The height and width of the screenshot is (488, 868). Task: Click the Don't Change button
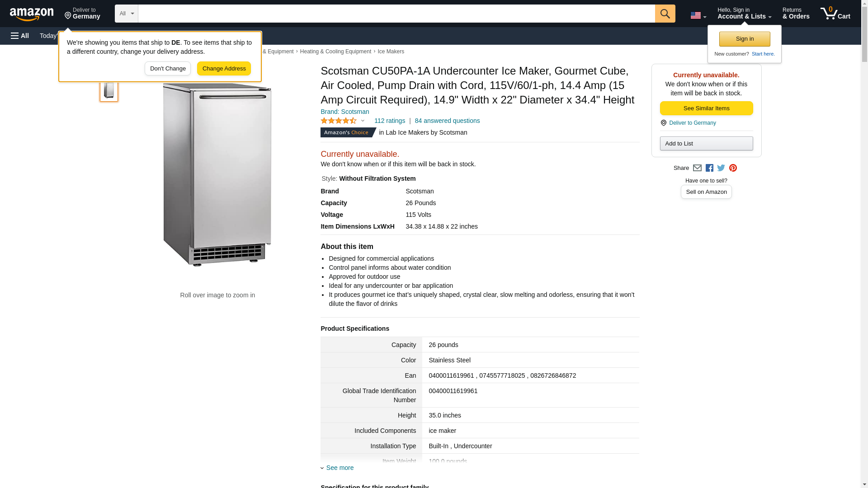tap(168, 69)
